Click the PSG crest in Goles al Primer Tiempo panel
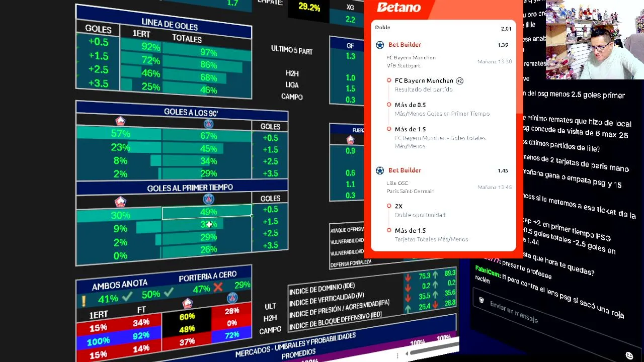The height and width of the screenshot is (362, 644). tap(208, 200)
